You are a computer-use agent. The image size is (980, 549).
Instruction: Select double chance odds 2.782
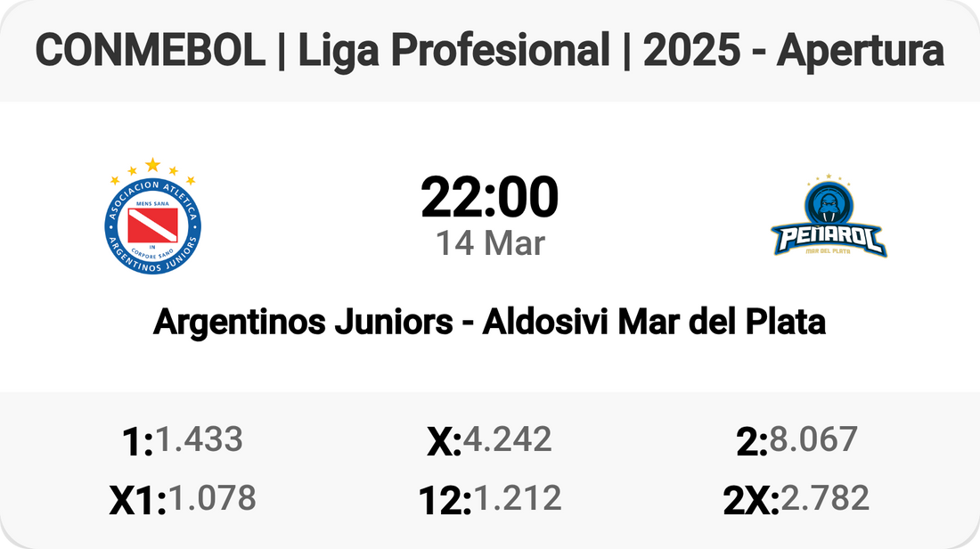[x=824, y=497]
